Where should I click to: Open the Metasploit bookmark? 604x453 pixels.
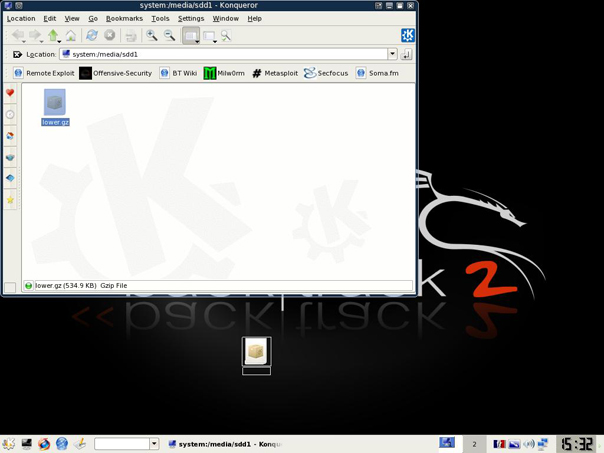pyautogui.click(x=275, y=73)
